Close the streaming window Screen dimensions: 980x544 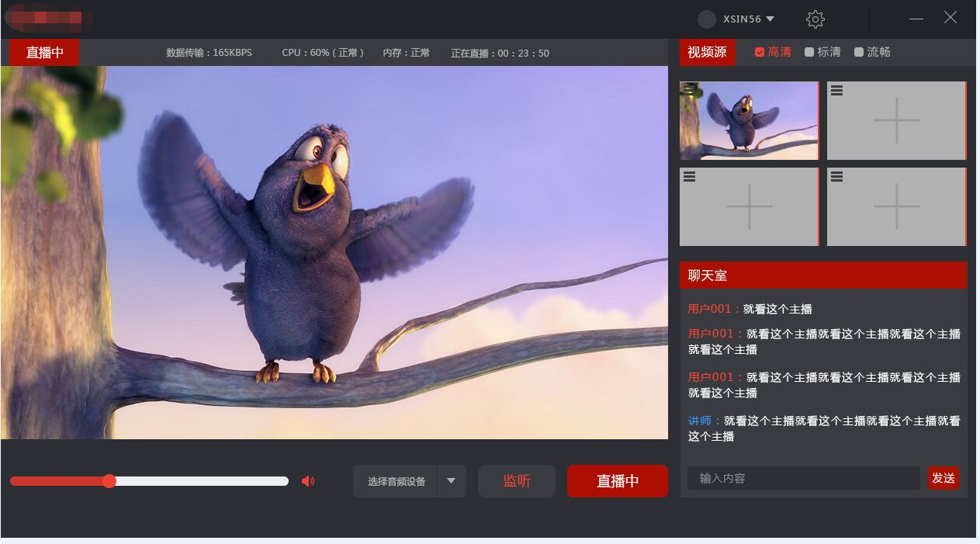(x=951, y=17)
